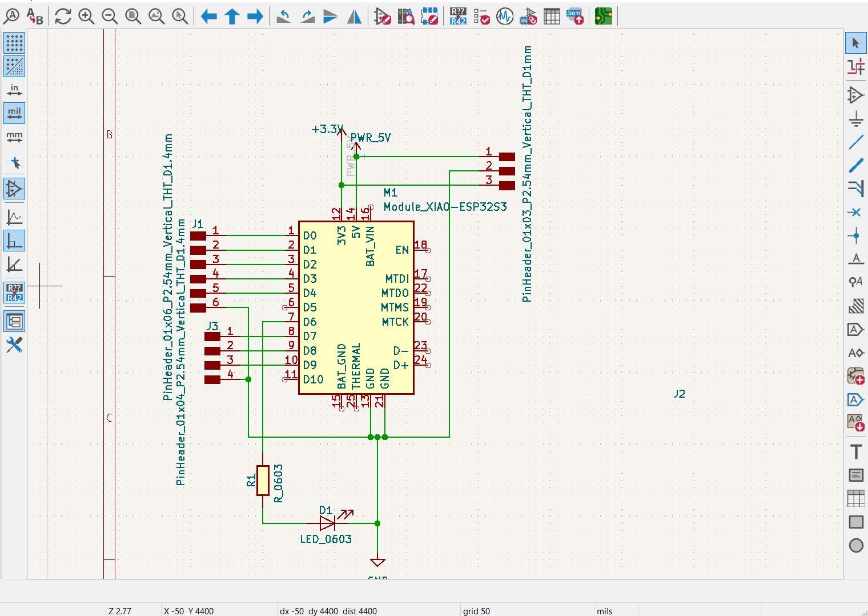
Task: Place a no-connect flag
Action: pyautogui.click(x=855, y=212)
